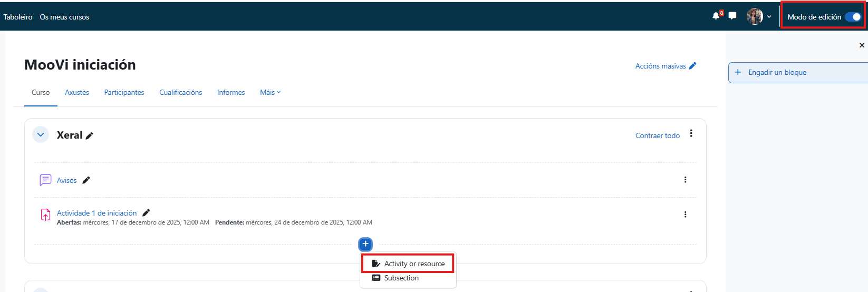Open the Cualificacións tab
Screen dimensions: 868x292
click(180, 92)
